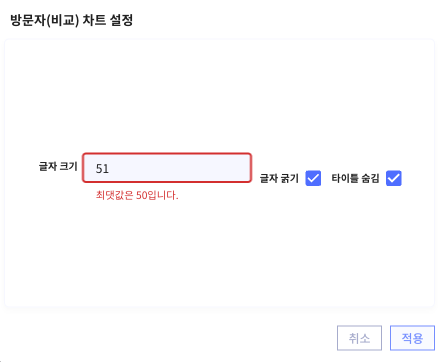Click the 타이틀 숨김 label text
439x362 pixels.
[355, 178]
